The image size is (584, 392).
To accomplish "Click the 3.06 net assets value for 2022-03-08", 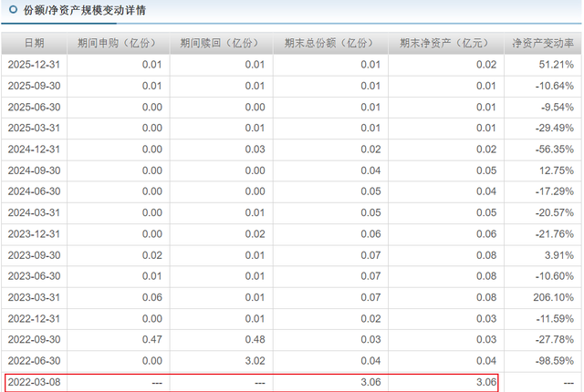I will [x=485, y=382].
